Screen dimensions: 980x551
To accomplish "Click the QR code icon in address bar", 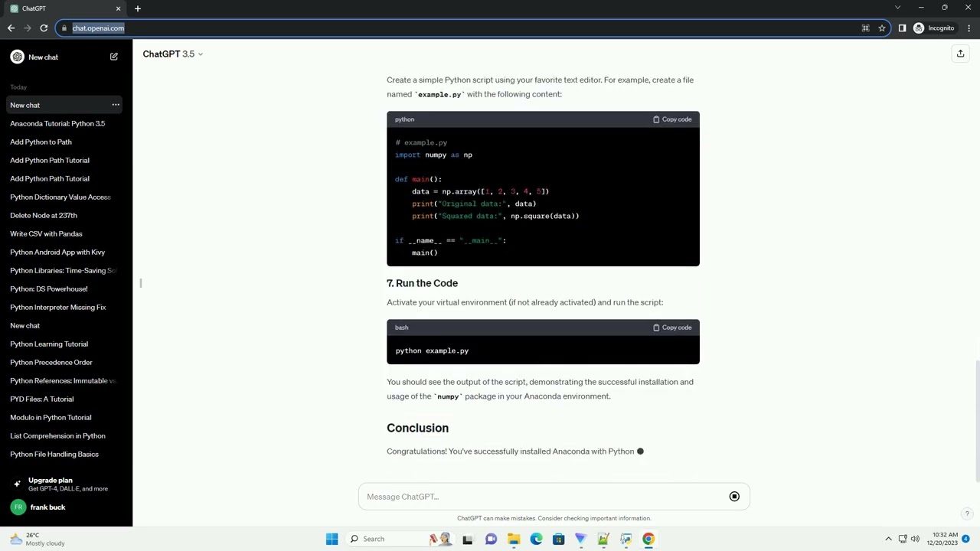I will 865,28.
